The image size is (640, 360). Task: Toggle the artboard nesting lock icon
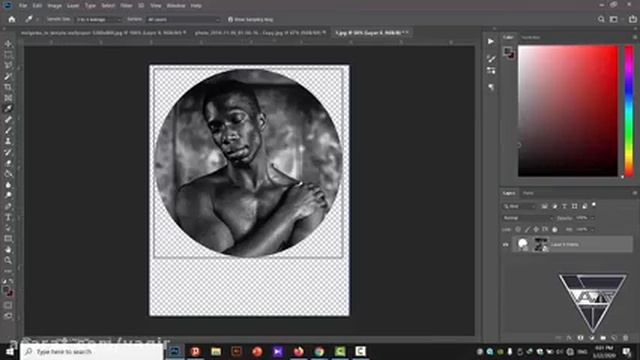(545, 229)
